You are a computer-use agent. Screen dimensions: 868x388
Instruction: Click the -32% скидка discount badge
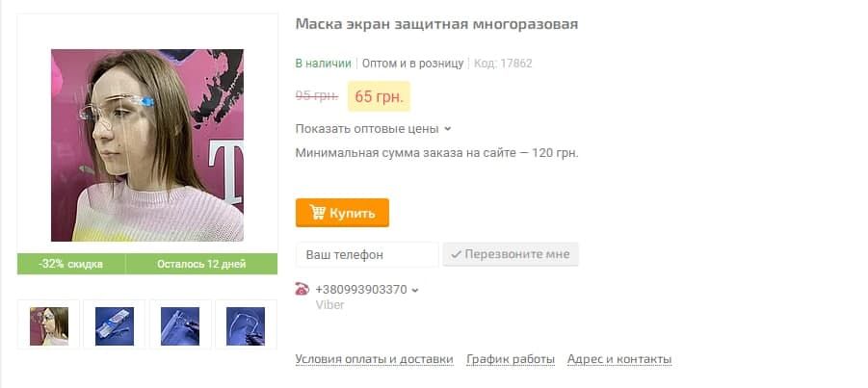pyautogui.click(x=71, y=264)
